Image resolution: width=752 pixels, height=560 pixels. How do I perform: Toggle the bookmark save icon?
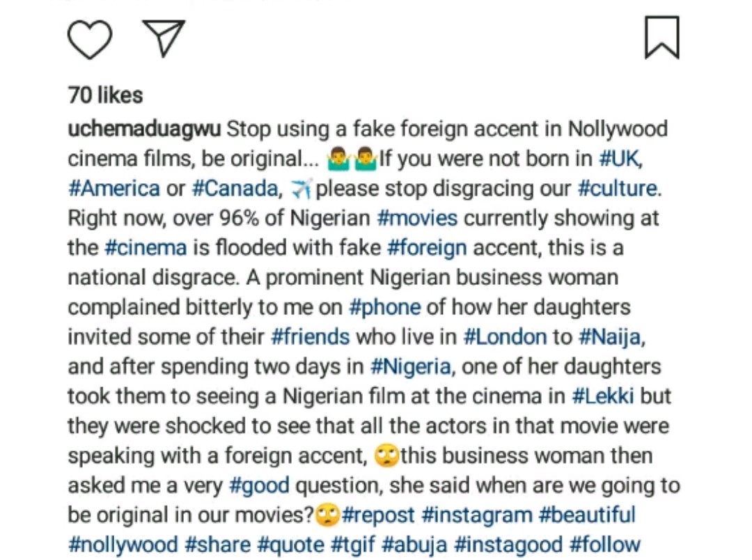pos(661,38)
